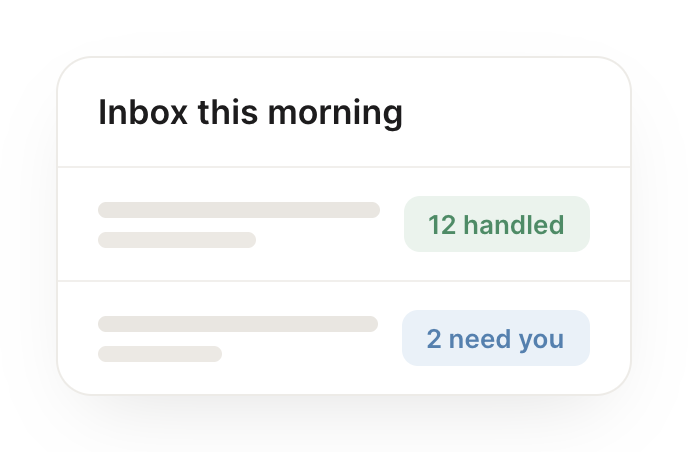Click the number "12" in the green badge
This screenshot has width=688, height=452.
[x=442, y=225]
